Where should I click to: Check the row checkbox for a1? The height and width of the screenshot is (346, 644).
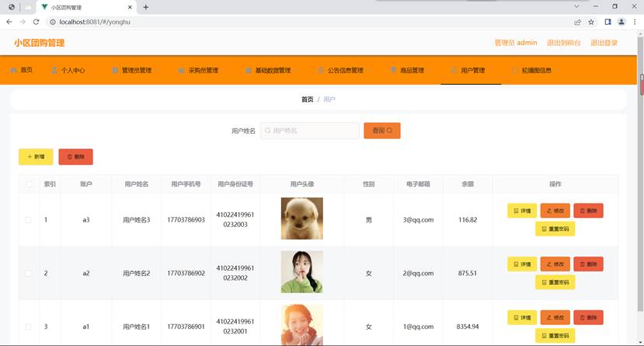pos(28,327)
